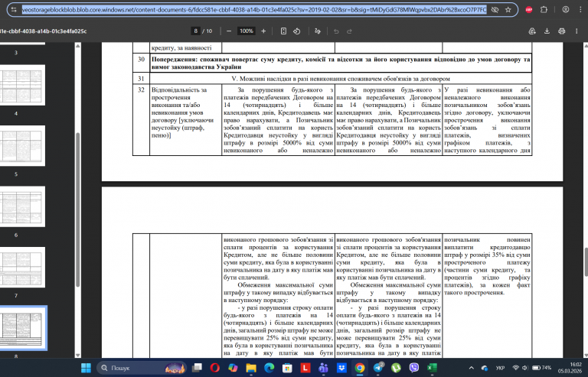This screenshot has width=588, height=377.
Task: Open the Chrome profile avatar
Action: coord(566,10)
